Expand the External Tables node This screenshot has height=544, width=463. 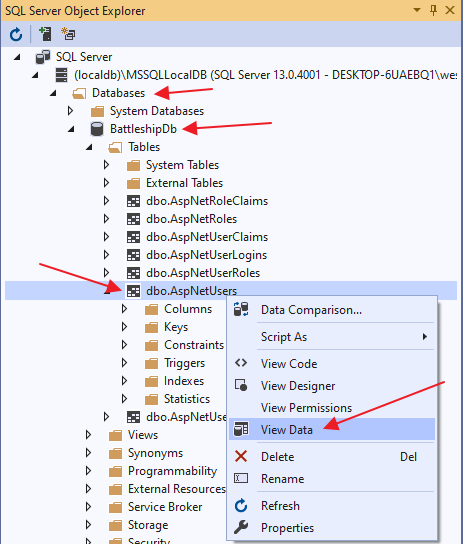point(106,183)
